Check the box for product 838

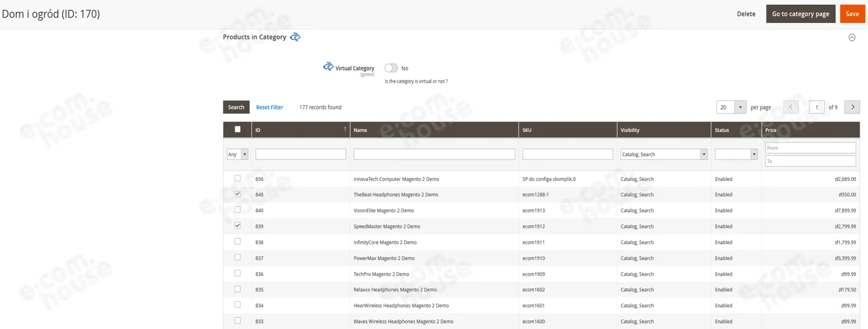click(x=238, y=242)
